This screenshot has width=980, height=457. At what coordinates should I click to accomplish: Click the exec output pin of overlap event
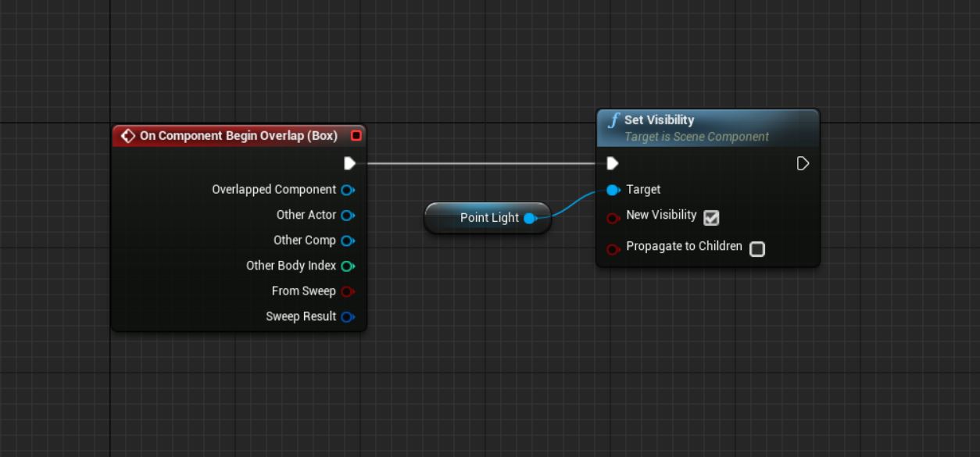coord(350,163)
